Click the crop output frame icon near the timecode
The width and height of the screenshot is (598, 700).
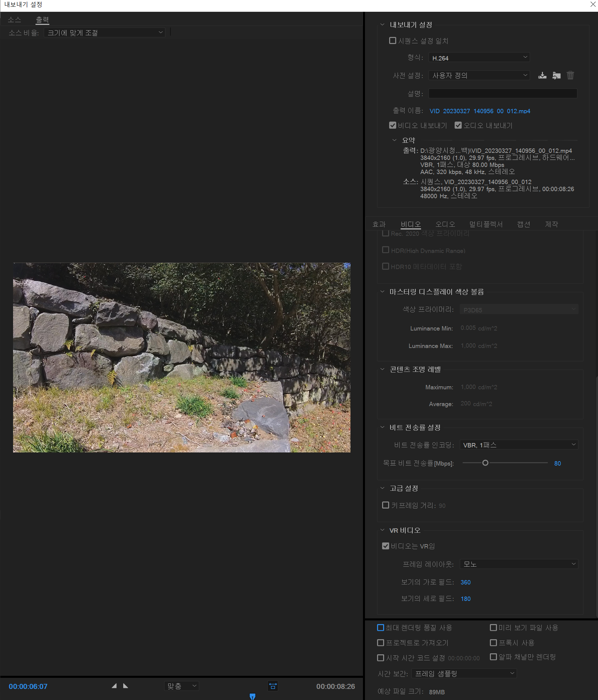(273, 686)
